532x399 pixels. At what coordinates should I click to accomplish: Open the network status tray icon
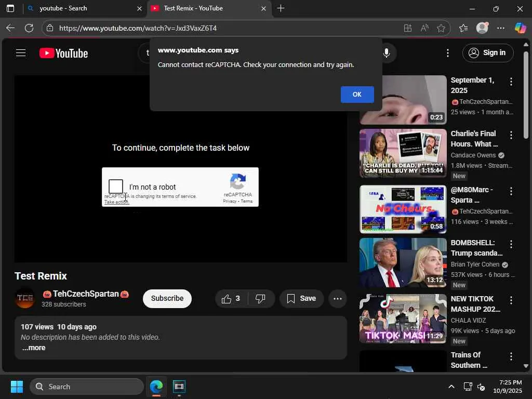click(x=468, y=387)
